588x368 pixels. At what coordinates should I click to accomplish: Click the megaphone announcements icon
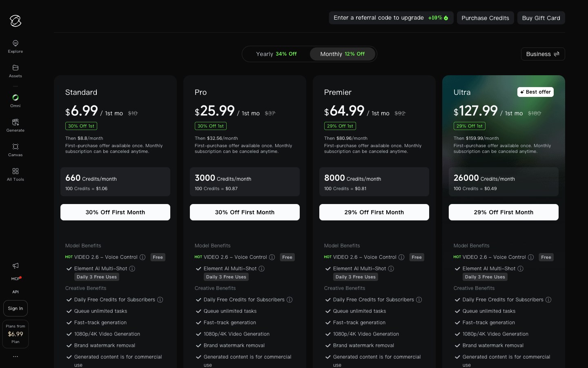tap(16, 266)
